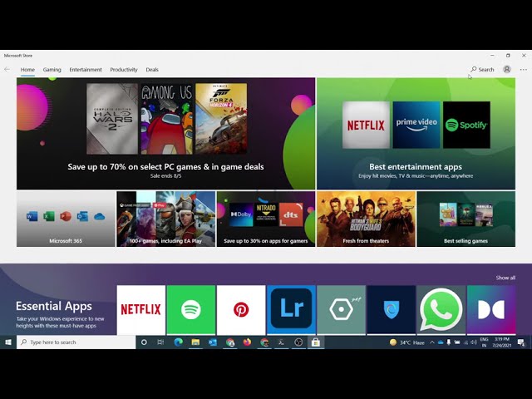Click the user account avatar icon

(507, 70)
